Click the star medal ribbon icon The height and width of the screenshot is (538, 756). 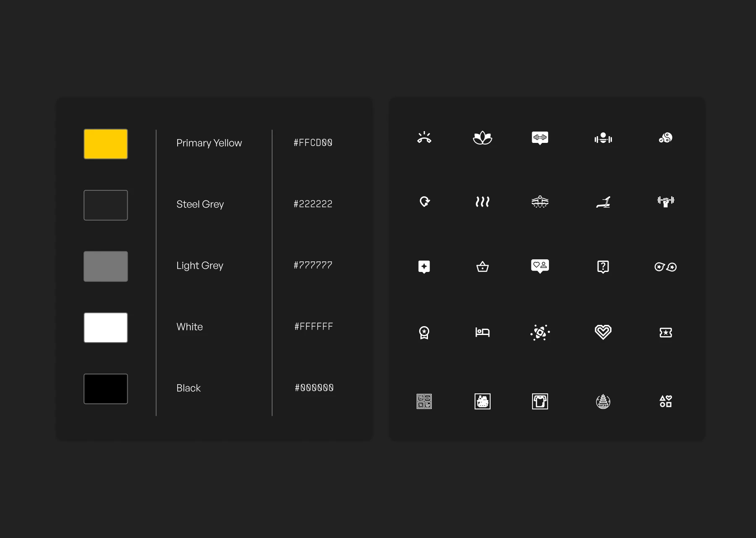pyautogui.click(x=424, y=332)
